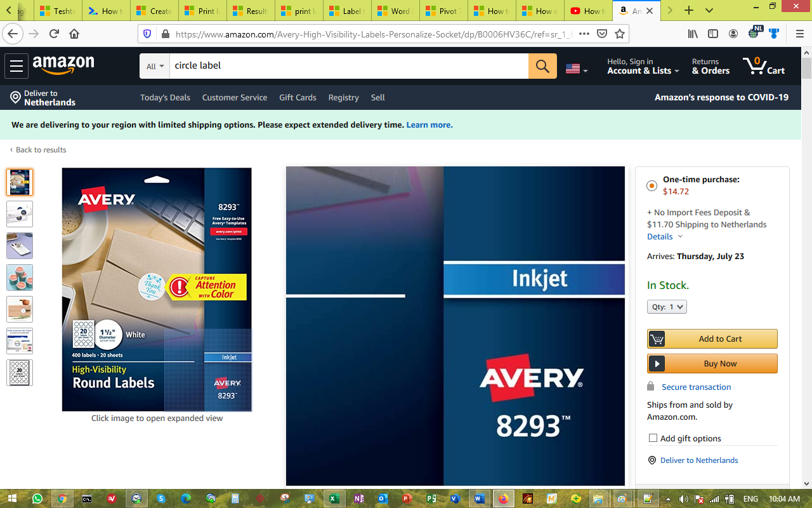Open OneNote from the taskbar

359,498
